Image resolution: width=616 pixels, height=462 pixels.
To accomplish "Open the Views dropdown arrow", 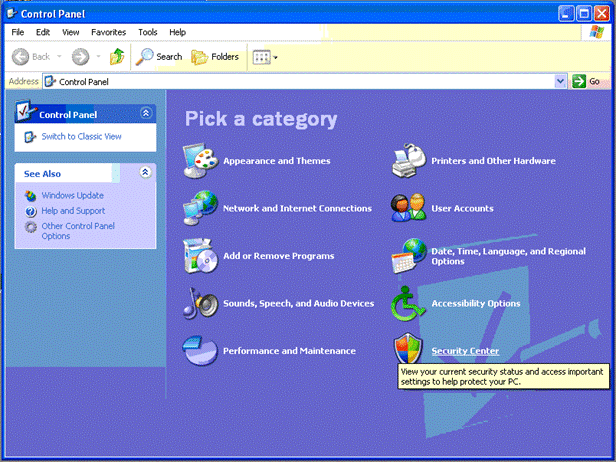I will [x=275, y=58].
